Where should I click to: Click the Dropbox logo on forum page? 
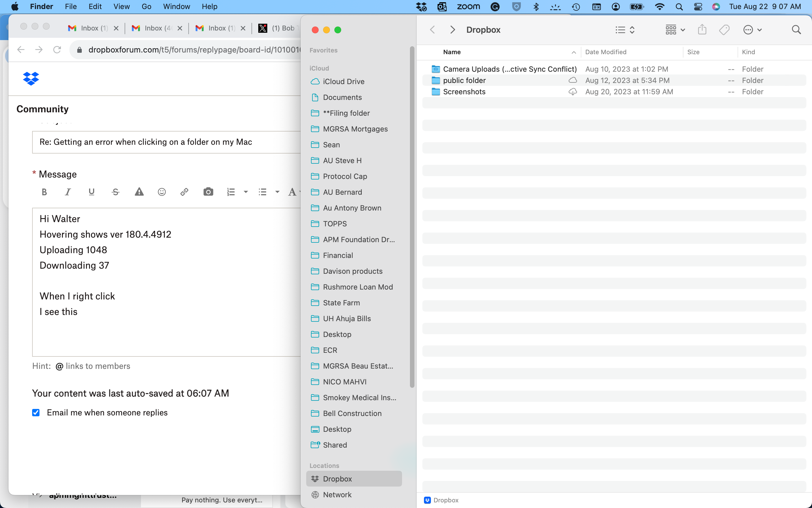(x=31, y=78)
